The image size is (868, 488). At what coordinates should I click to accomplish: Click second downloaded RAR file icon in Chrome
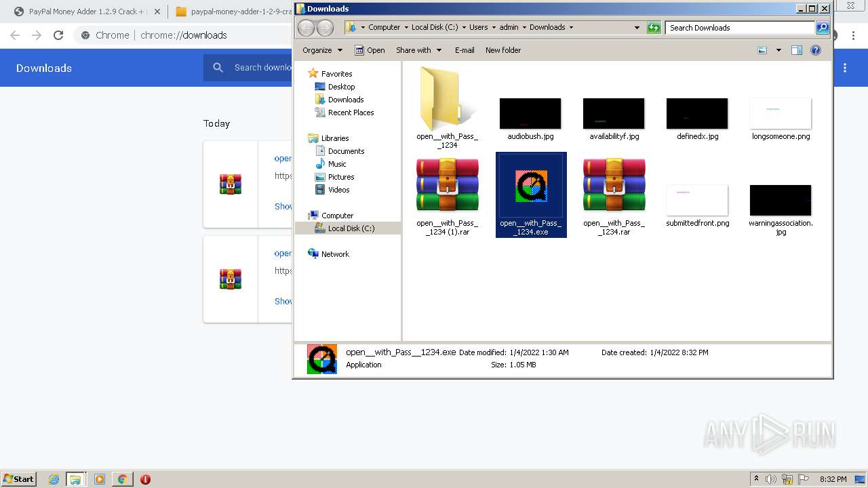[231, 279]
